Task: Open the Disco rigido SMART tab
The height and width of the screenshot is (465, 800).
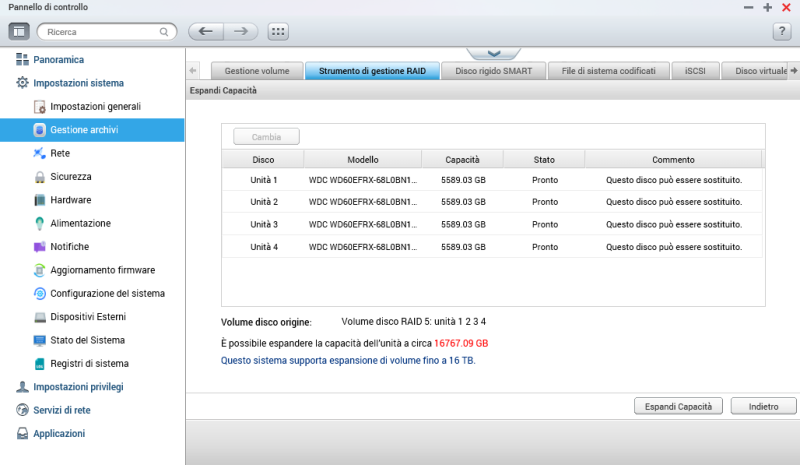Action: [494, 71]
